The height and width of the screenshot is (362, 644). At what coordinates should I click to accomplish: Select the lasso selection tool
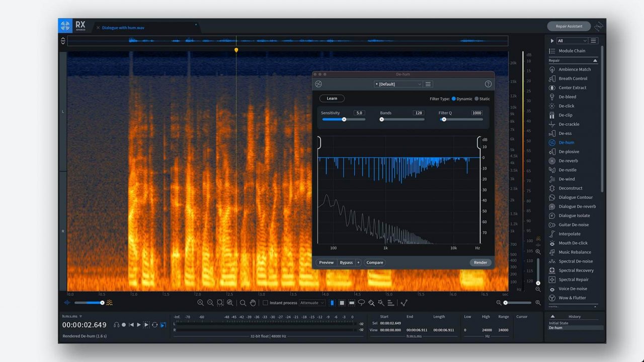361,303
